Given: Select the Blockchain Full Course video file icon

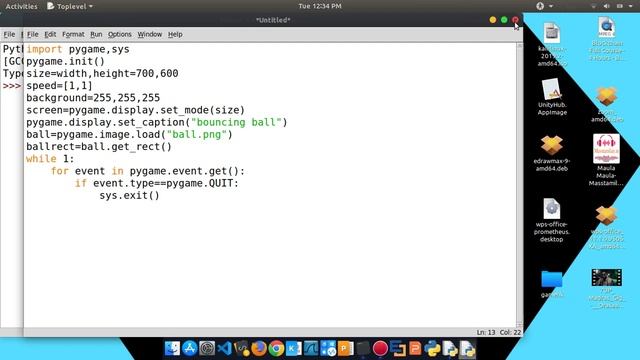Looking at the screenshot, I should (x=607, y=39).
